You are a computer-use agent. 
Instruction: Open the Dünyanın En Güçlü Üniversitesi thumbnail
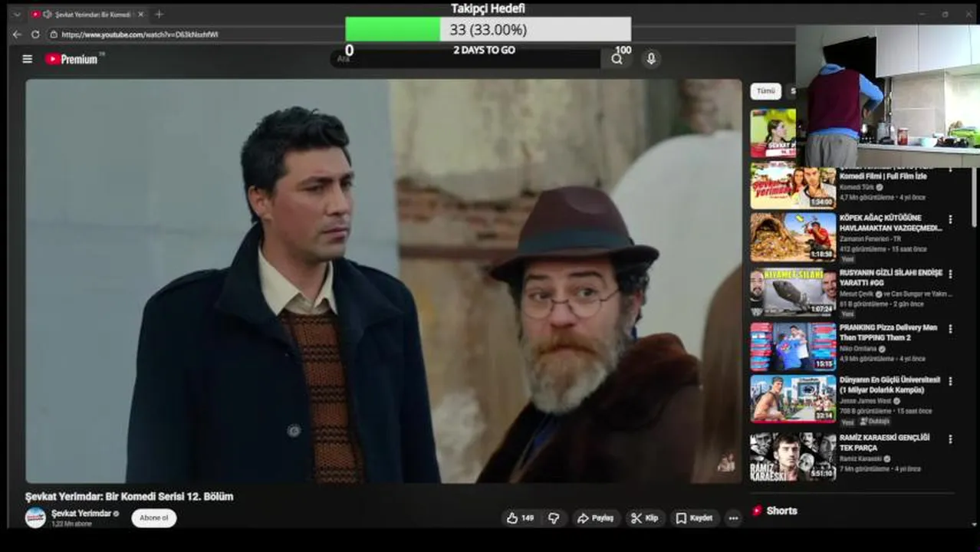pos(793,399)
